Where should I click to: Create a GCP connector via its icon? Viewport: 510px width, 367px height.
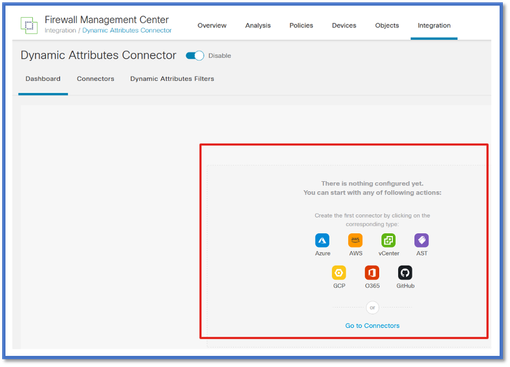coord(339,273)
